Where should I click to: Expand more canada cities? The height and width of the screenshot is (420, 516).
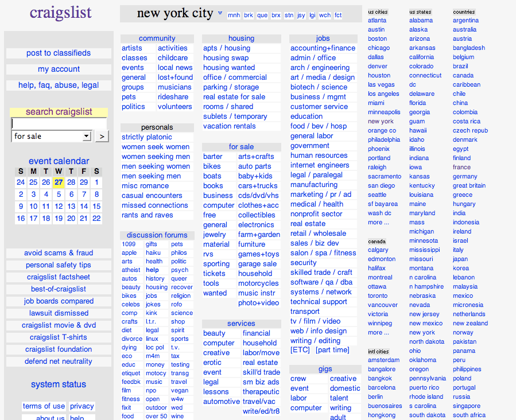(x=378, y=332)
